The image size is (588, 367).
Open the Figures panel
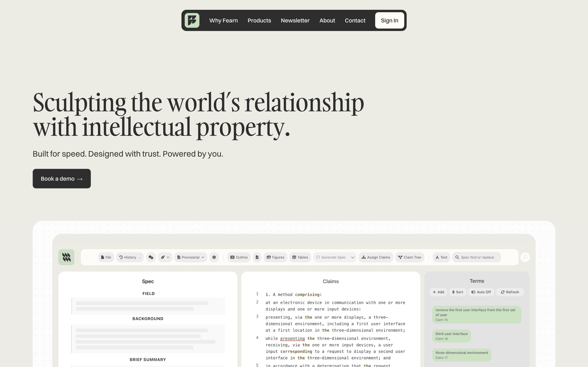coord(275,257)
